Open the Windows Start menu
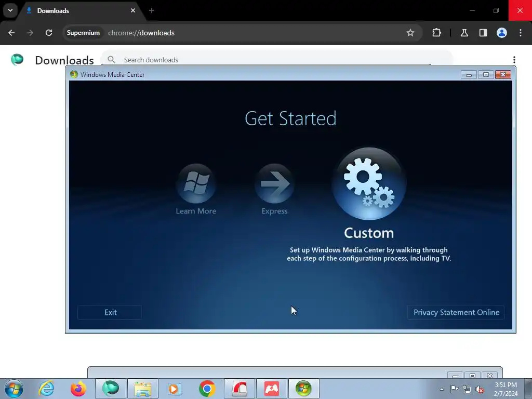Viewport: 532px width, 399px height. coord(14,389)
